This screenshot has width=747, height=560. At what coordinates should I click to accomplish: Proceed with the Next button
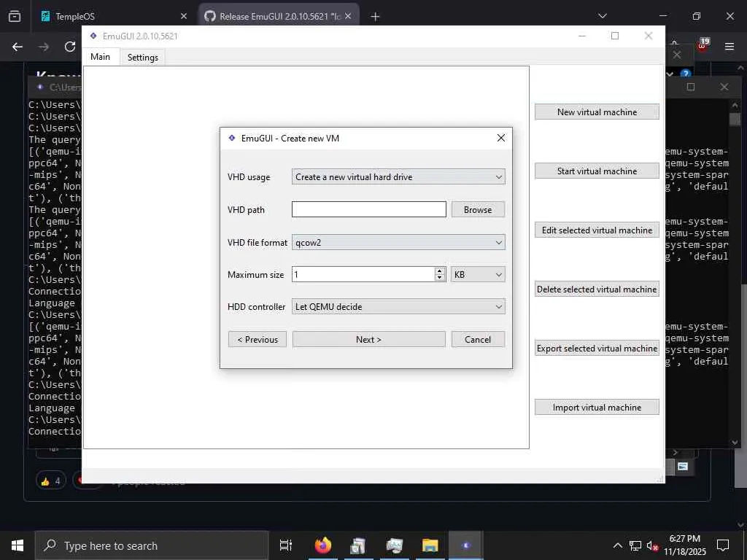point(368,340)
